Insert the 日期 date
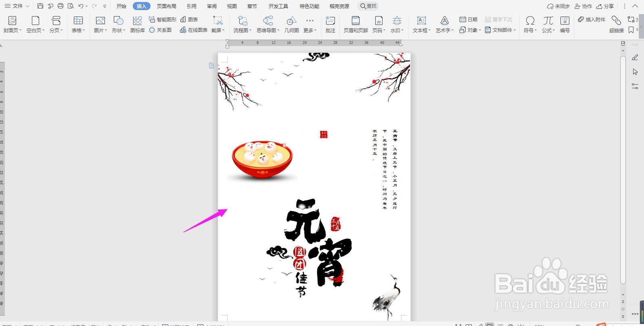 pos(468,19)
